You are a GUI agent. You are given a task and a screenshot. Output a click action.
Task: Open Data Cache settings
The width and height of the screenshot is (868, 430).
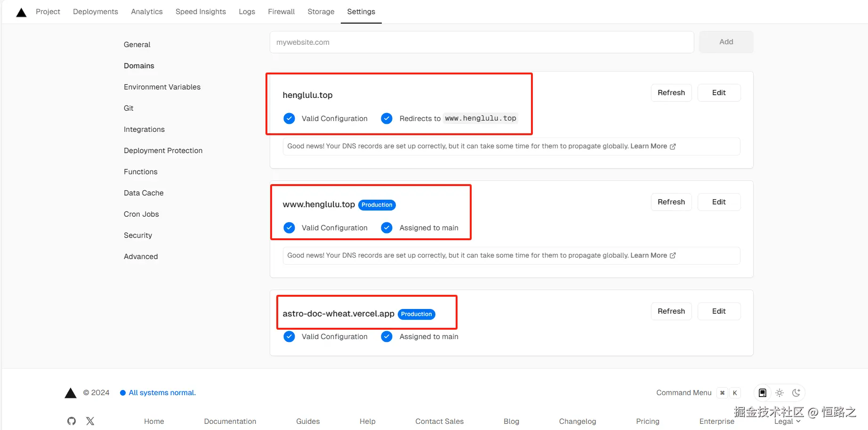pos(144,193)
